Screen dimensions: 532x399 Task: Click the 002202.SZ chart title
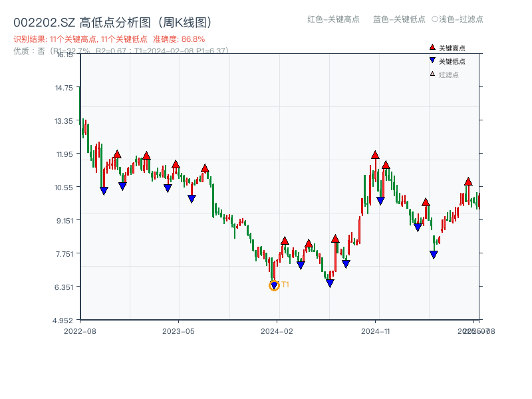coord(113,23)
